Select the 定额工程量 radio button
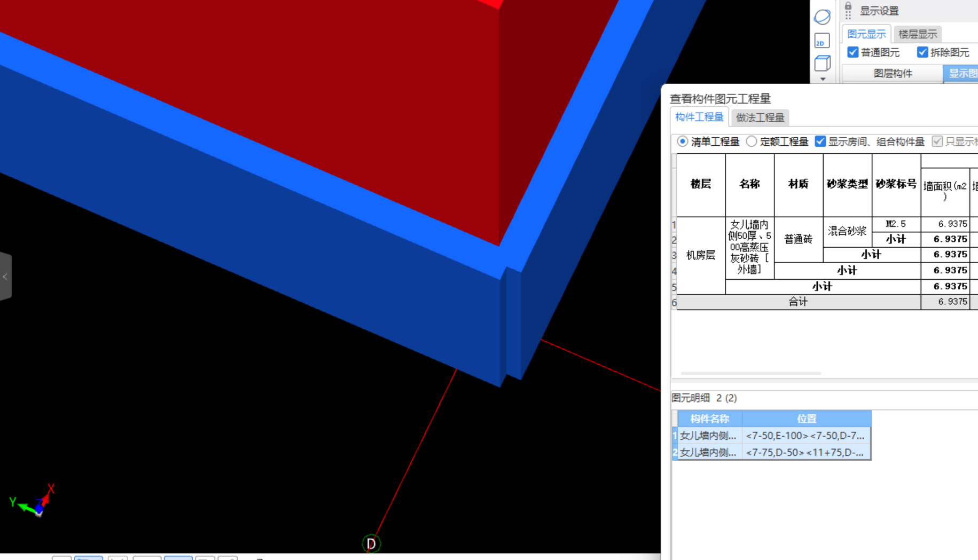This screenshot has height=560, width=978. point(752,141)
